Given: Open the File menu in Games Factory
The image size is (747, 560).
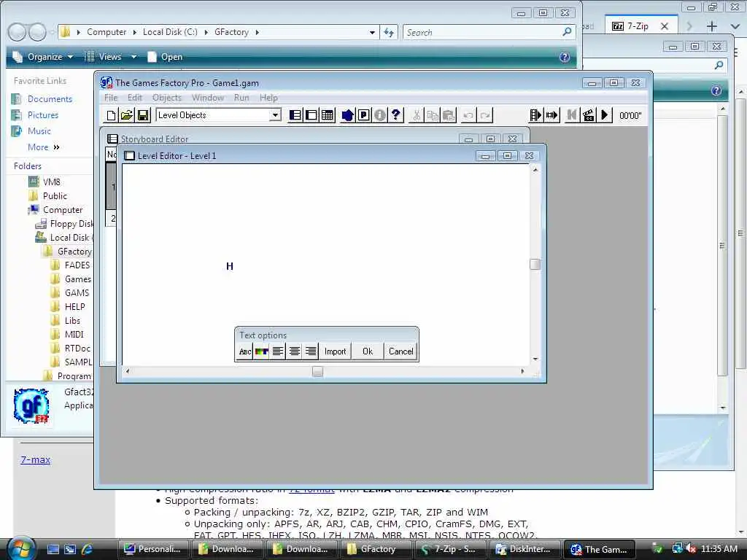Looking at the screenshot, I should coord(111,98).
